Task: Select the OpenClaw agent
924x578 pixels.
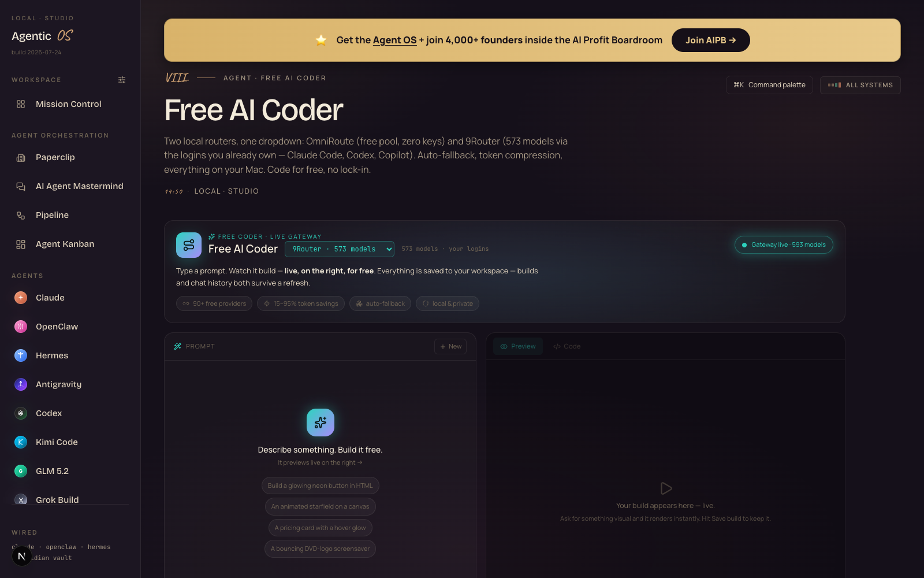Action: tap(70, 327)
